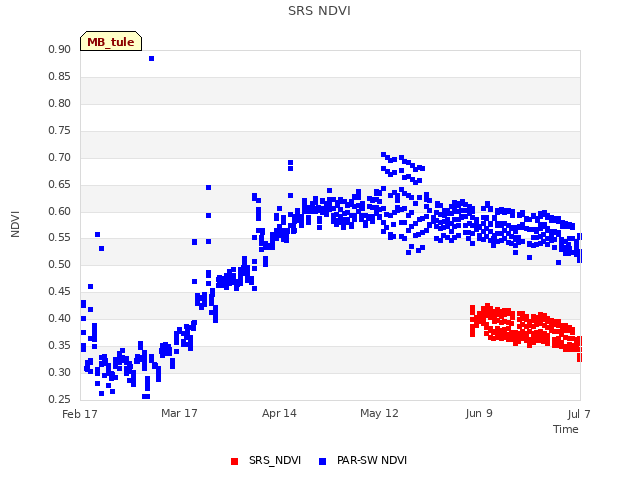Click the NDVI y-axis title
The height and width of the screenshot is (480, 640).
pyautogui.click(x=15, y=224)
